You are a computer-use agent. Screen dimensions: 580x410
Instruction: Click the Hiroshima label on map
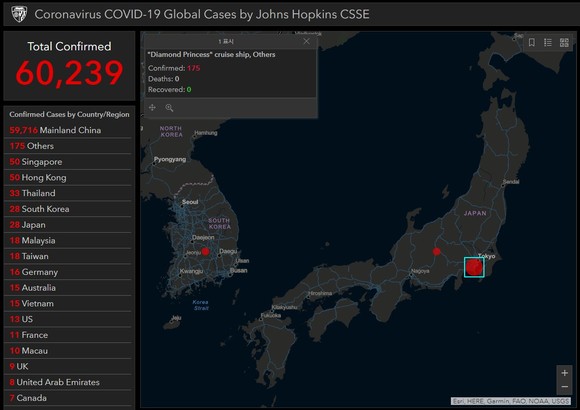tap(320, 293)
